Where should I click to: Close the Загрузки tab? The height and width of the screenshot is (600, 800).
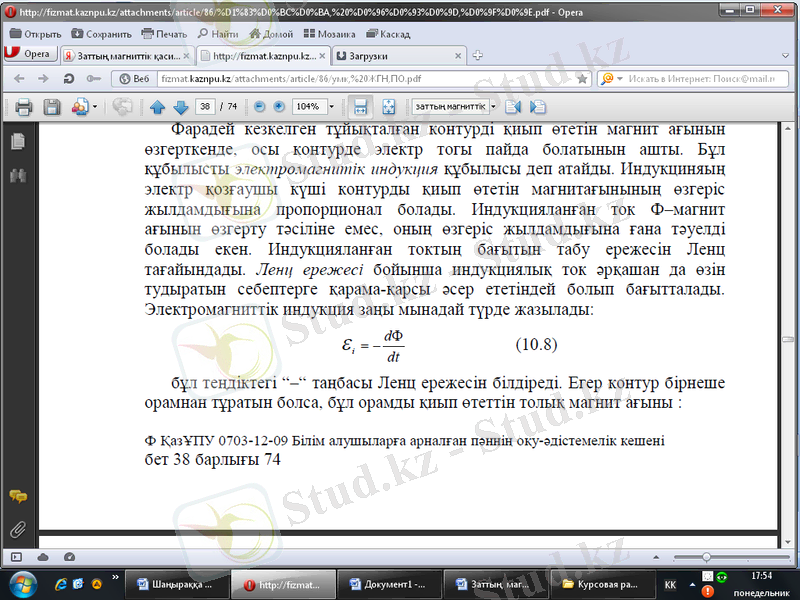pos(458,56)
